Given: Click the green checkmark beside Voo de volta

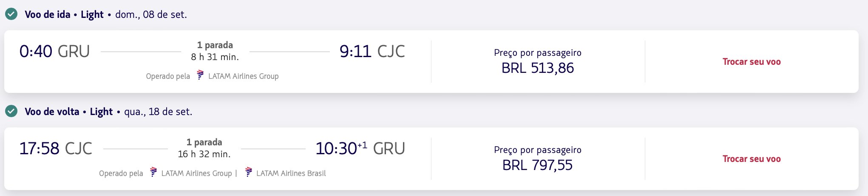Looking at the screenshot, I should 11,111.
